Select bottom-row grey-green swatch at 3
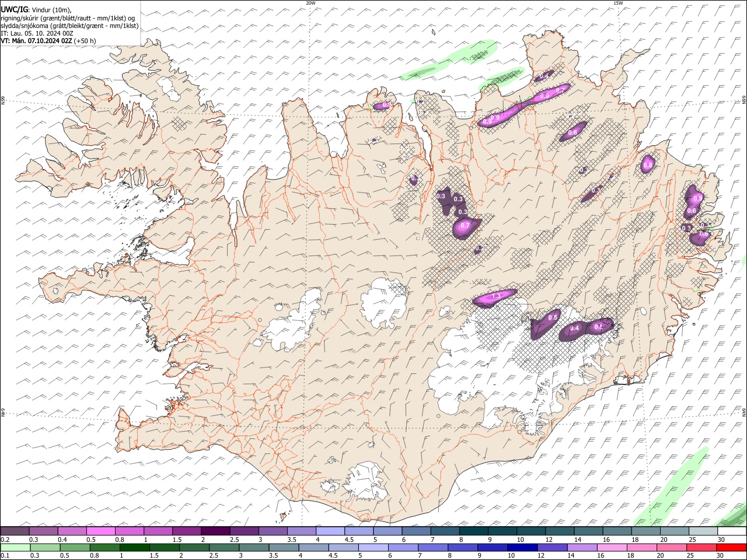747x560 pixels. (x=254, y=547)
